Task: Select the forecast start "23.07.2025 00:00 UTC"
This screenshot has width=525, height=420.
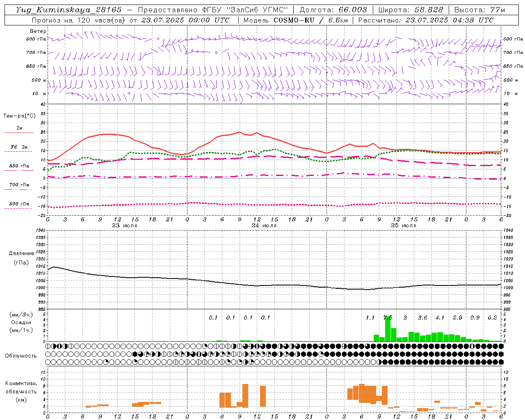Action: click(185, 20)
